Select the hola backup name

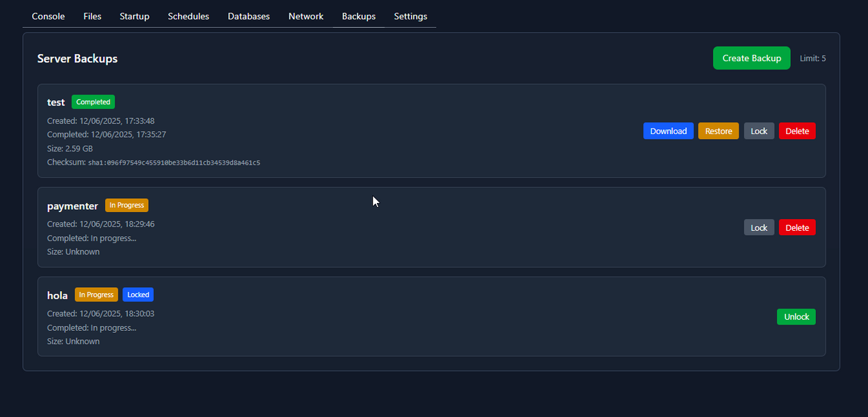57,295
